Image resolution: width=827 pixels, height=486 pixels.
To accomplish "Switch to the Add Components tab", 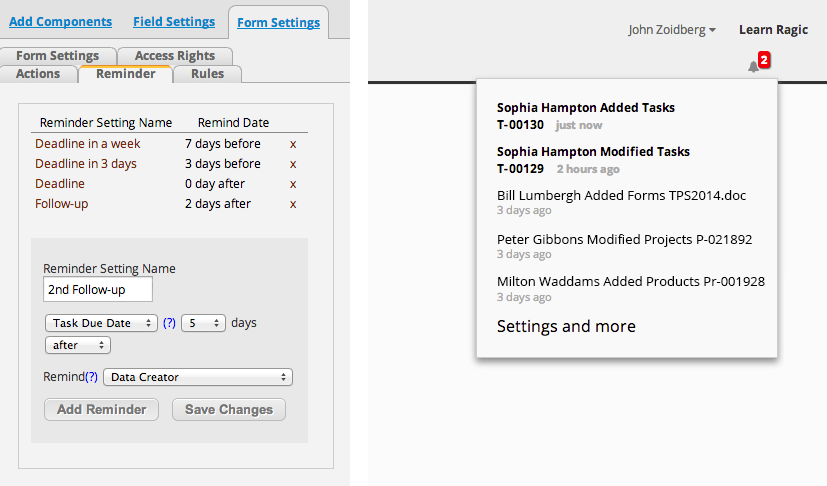I will 60,22.
